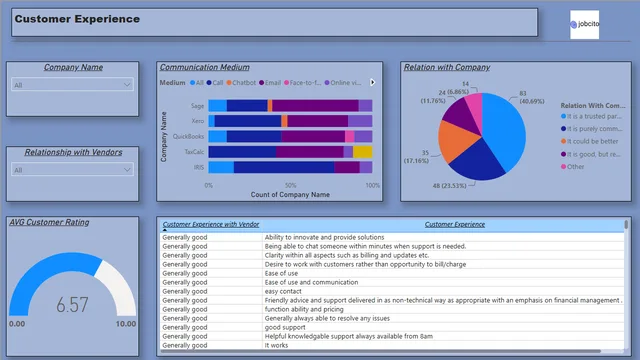640x360 pixels.
Task: Click the table's horizontal scrollbar
Action: 380,351
